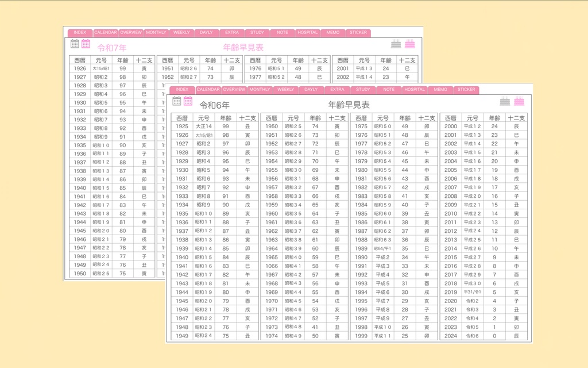Switch to the NOTE tab
This screenshot has height=368, width=588.
click(x=388, y=90)
